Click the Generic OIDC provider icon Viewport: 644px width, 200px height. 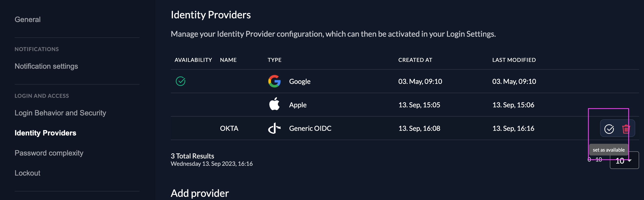pyautogui.click(x=274, y=128)
